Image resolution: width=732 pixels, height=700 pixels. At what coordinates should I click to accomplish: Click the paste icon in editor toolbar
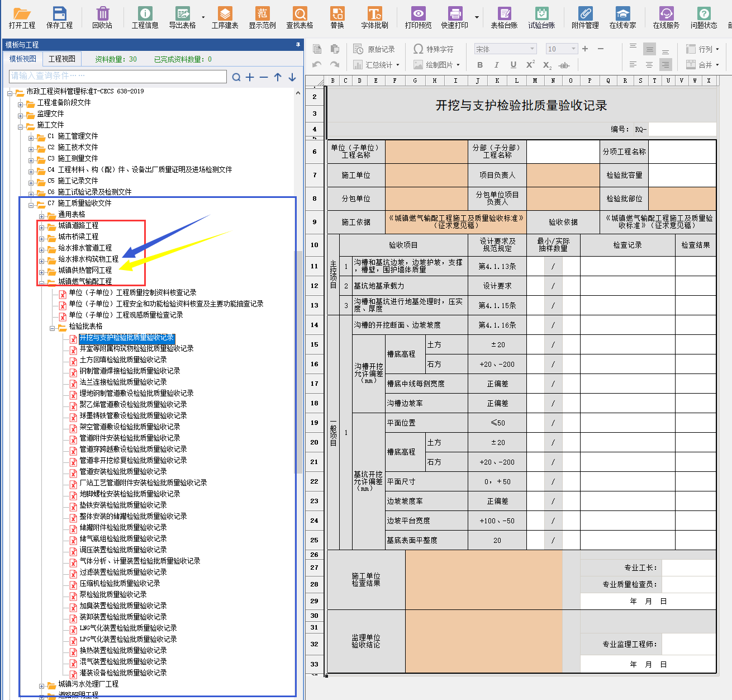tap(335, 49)
